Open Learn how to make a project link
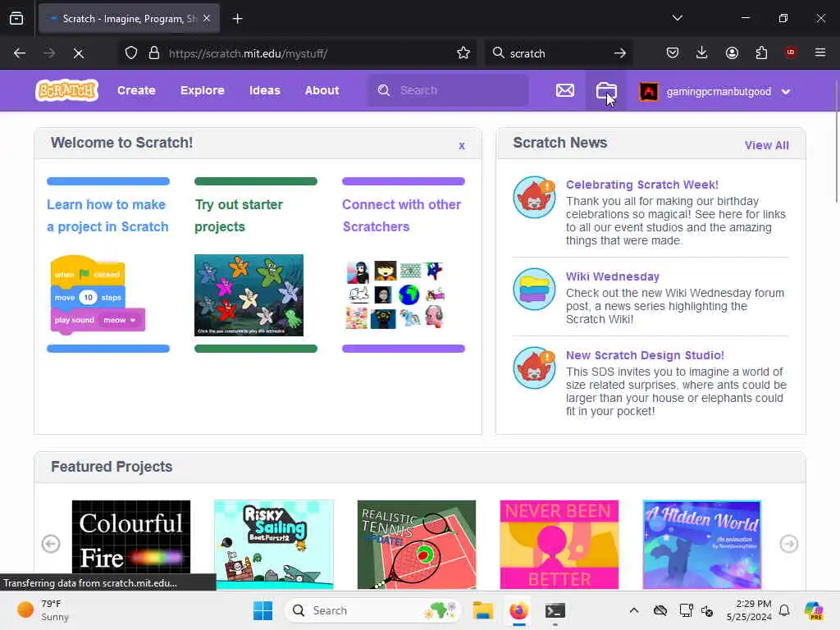Viewport: 840px width, 630px height. click(x=107, y=216)
